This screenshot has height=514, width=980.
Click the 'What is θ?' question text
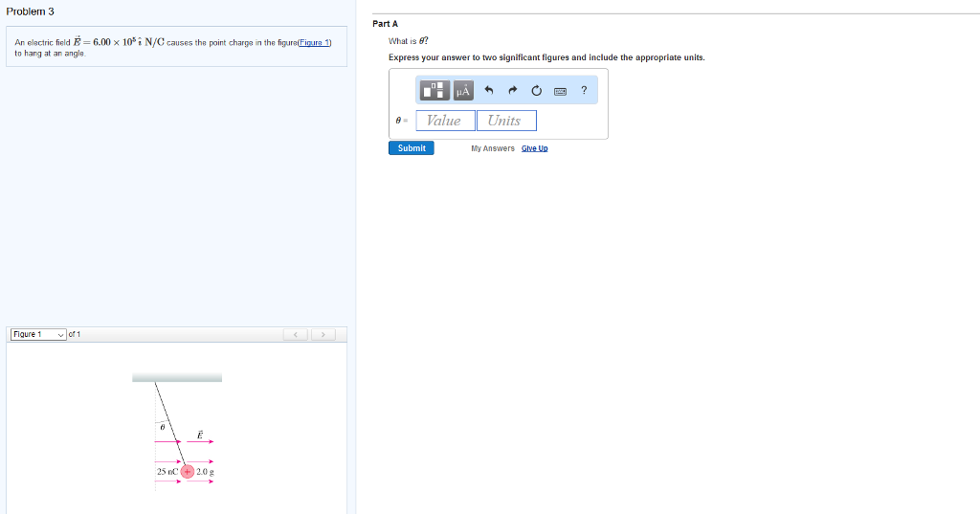point(408,40)
